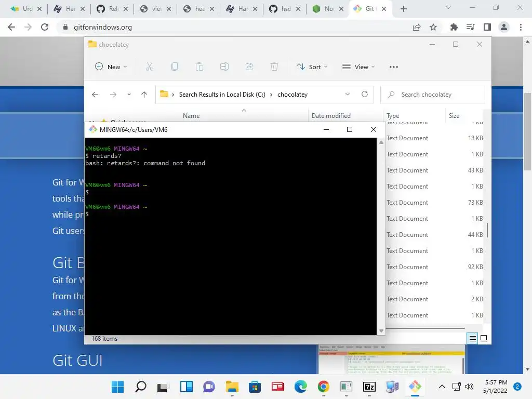This screenshot has height=399, width=532.
Task: Switch Explorer to large thumbnails view layout
Action: click(x=484, y=338)
